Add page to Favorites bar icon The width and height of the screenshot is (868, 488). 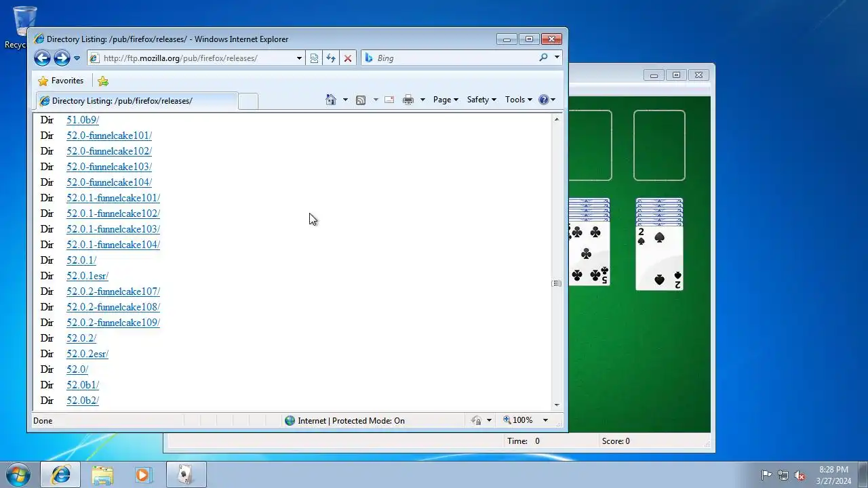pos(103,81)
